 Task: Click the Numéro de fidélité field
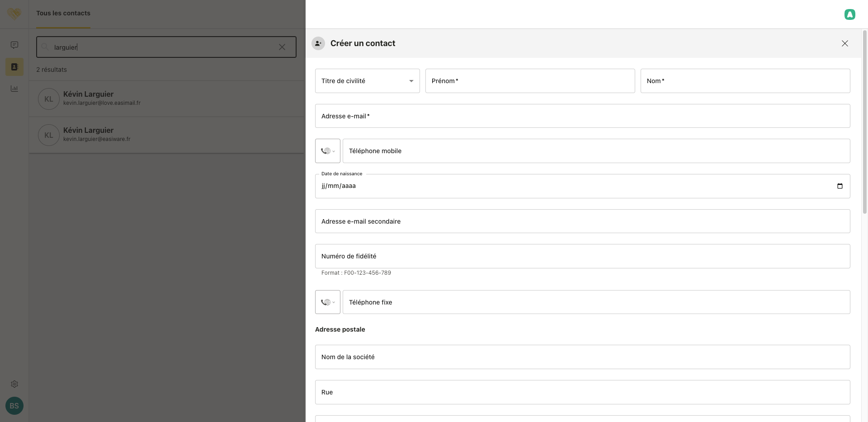click(582, 256)
